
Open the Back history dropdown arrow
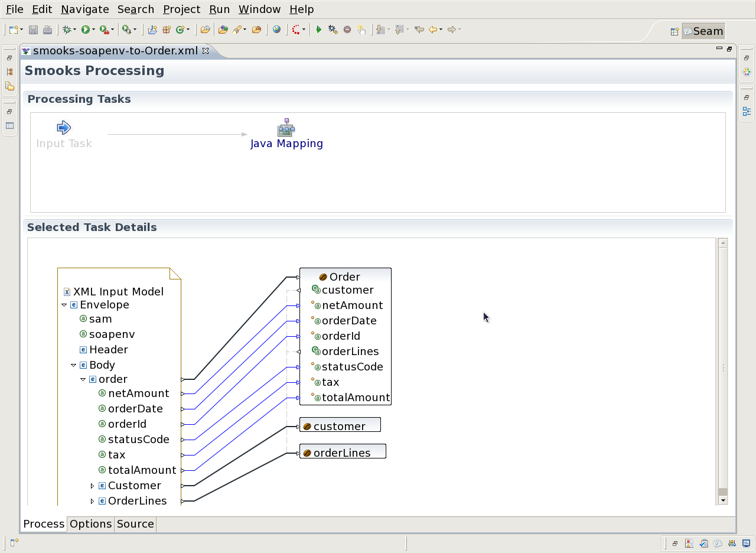coord(441,30)
